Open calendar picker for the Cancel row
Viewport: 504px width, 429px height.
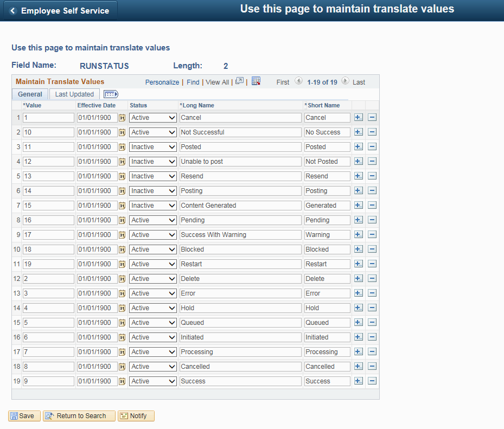(x=122, y=118)
